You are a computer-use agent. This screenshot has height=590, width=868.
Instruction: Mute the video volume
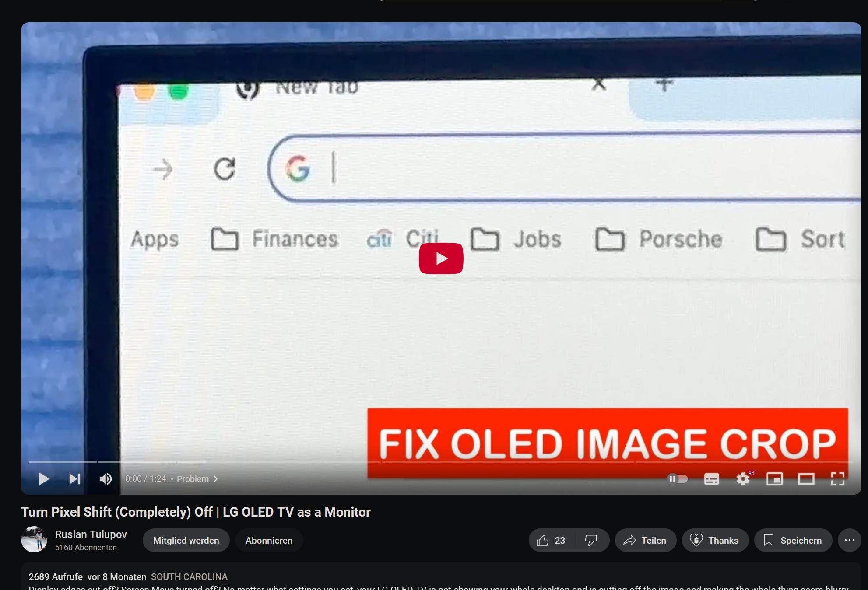105,479
